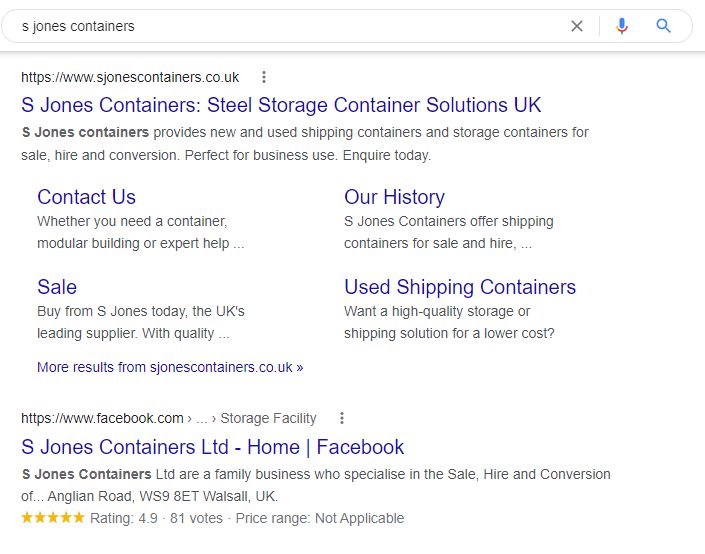Click the blue magnifying glass search icon
Viewport: 705px width, 554px height.
click(x=663, y=26)
